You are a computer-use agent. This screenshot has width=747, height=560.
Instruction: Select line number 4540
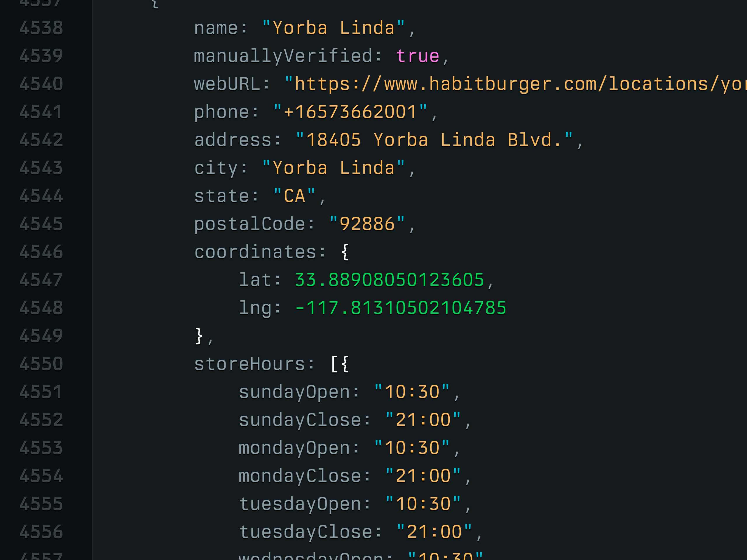coord(41,84)
